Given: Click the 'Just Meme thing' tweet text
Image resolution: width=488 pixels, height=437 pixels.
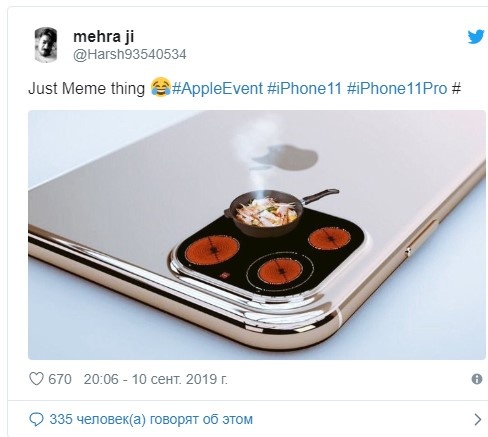Looking at the screenshot, I should click(x=87, y=89).
